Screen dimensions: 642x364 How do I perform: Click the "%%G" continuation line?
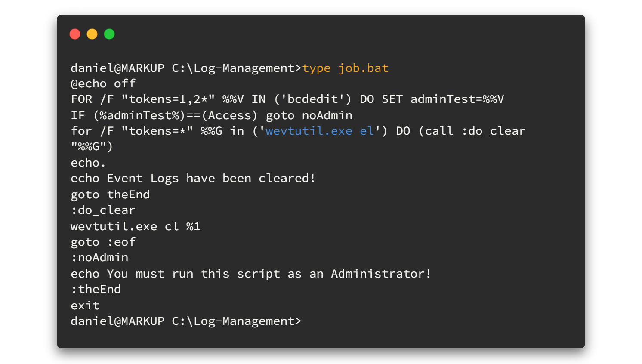click(92, 147)
